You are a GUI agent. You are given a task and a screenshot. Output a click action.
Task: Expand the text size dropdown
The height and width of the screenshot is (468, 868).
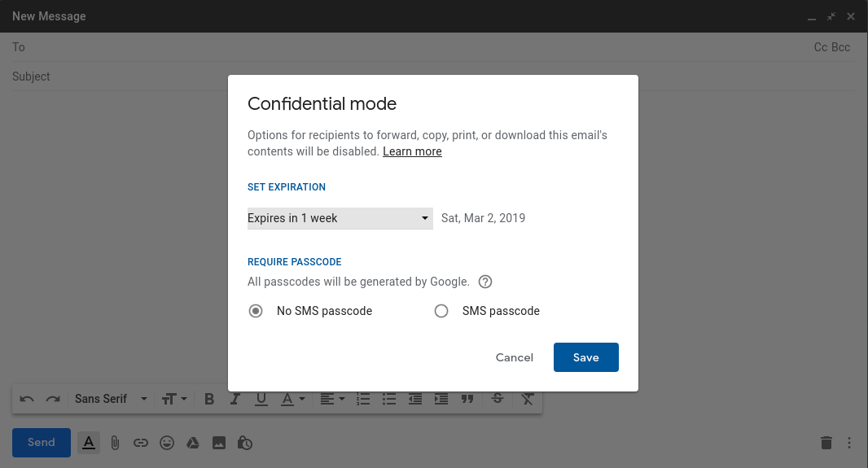[174, 399]
